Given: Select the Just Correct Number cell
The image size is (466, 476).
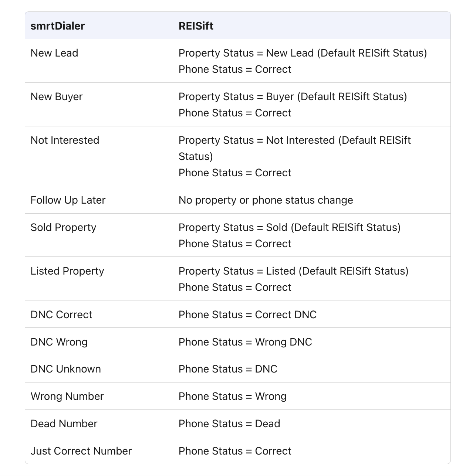Looking at the screenshot, I should (x=81, y=451).
